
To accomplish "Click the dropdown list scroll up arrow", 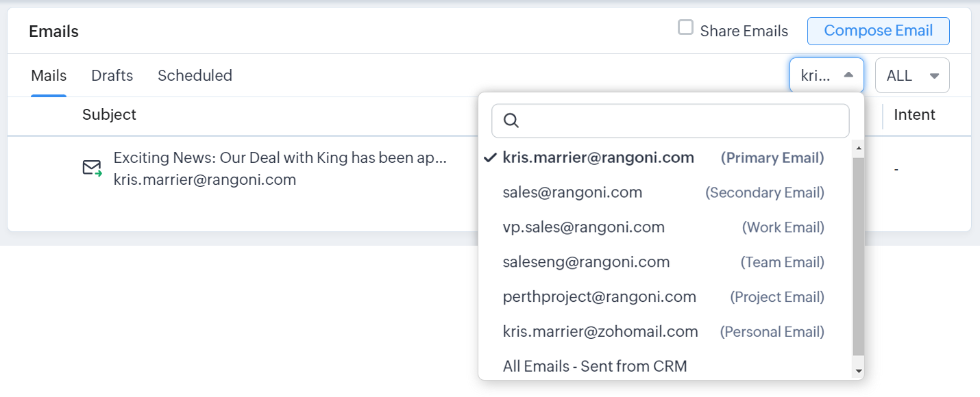I will pos(859,148).
